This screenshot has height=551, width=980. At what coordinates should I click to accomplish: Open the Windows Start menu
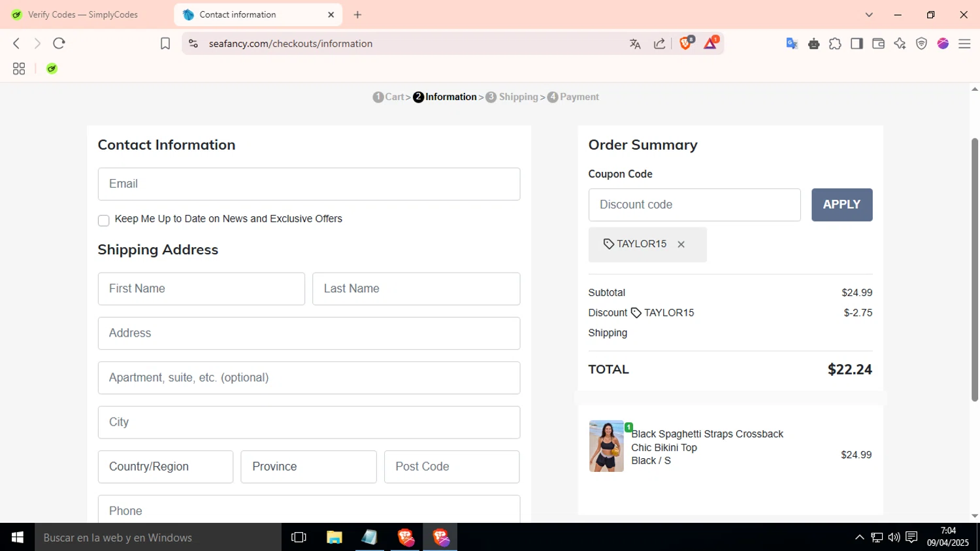point(18,537)
